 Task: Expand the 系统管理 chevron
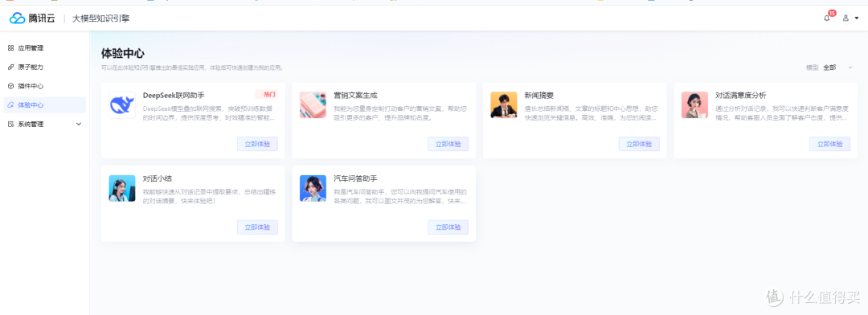click(78, 124)
